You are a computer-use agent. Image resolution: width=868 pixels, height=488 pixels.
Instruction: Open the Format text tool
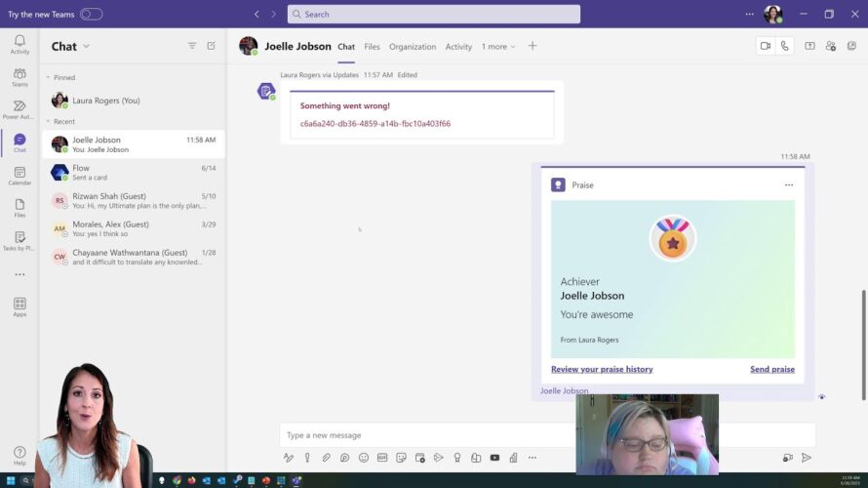coord(289,458)
